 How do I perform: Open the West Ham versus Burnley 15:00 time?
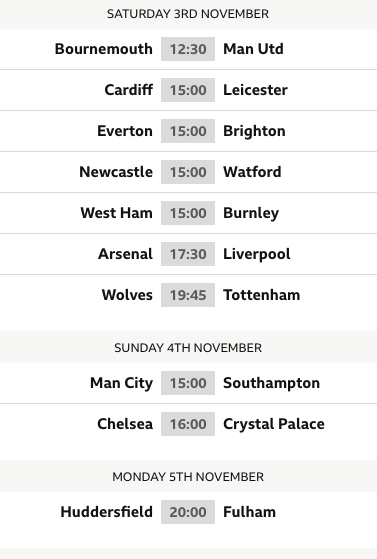tap(188, 213)
